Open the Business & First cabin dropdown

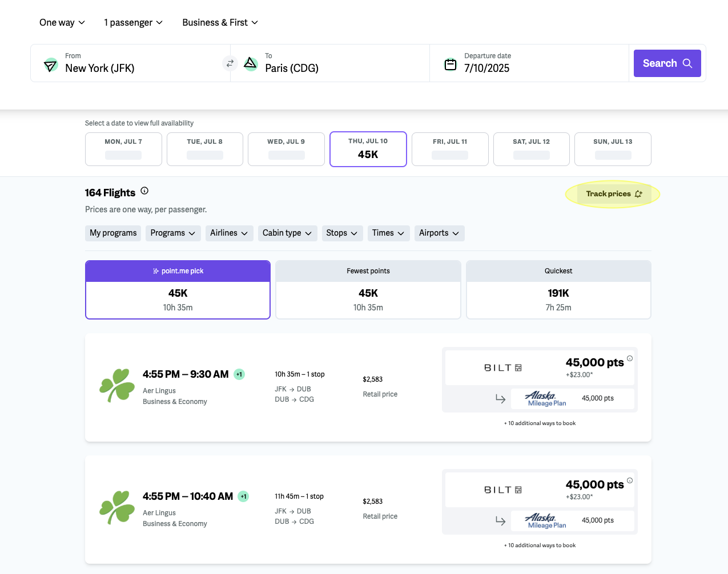(x=220, y=22)
